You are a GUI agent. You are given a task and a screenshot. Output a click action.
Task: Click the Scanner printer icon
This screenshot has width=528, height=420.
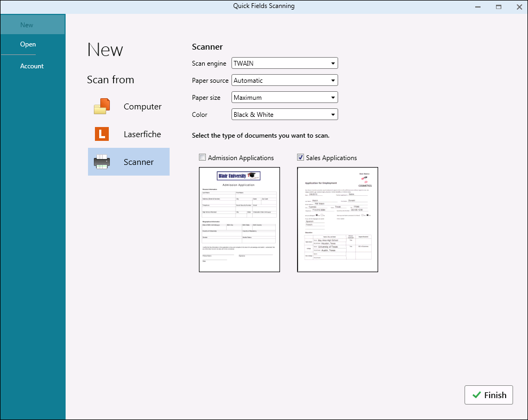[x=101, y=162]
